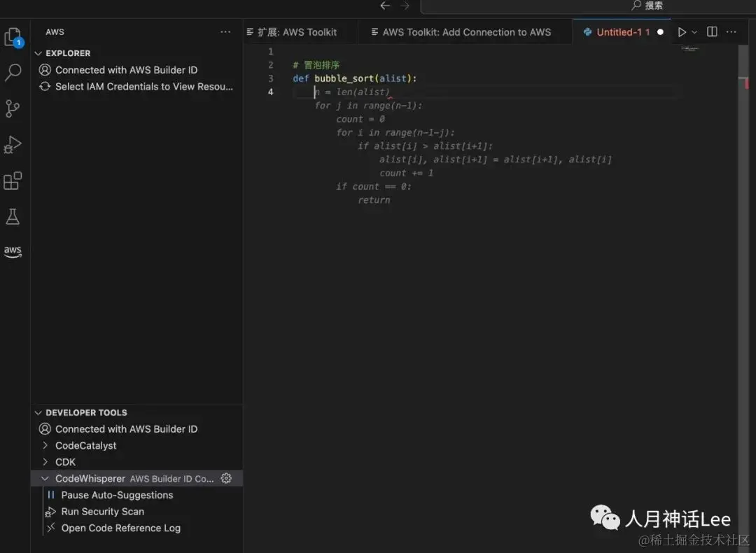The width and height of the screenshot is (756, 553).
Task: Click line number 2 in the gutter
Action: (x=270, y=64)
